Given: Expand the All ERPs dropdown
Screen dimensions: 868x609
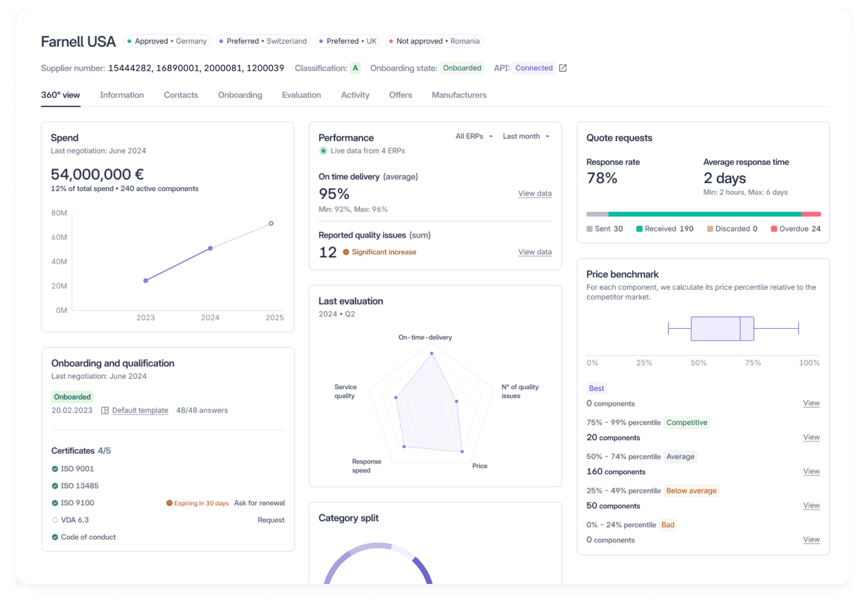Looking at the screenshot, I should coord(474,137).
